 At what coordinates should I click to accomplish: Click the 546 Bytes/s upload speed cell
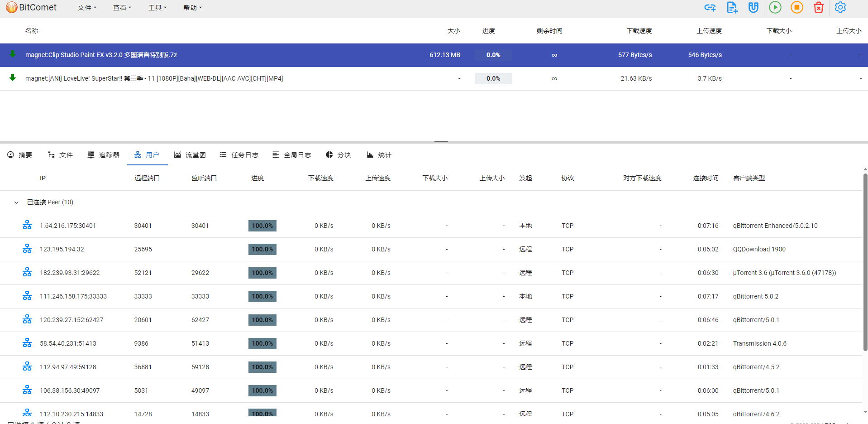click(705, 55)
